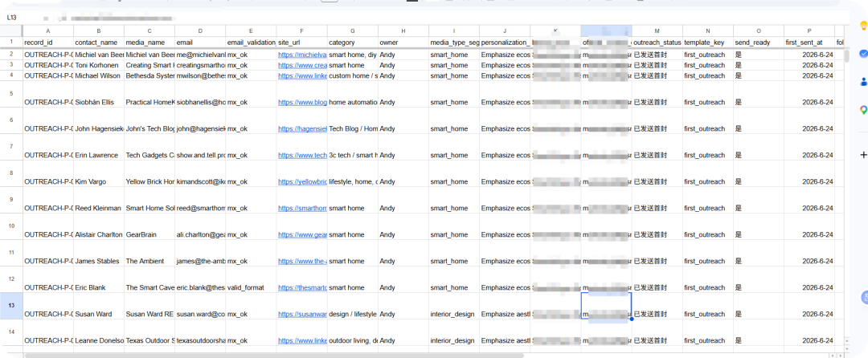Select the reed@smarthom email cell

200,201
